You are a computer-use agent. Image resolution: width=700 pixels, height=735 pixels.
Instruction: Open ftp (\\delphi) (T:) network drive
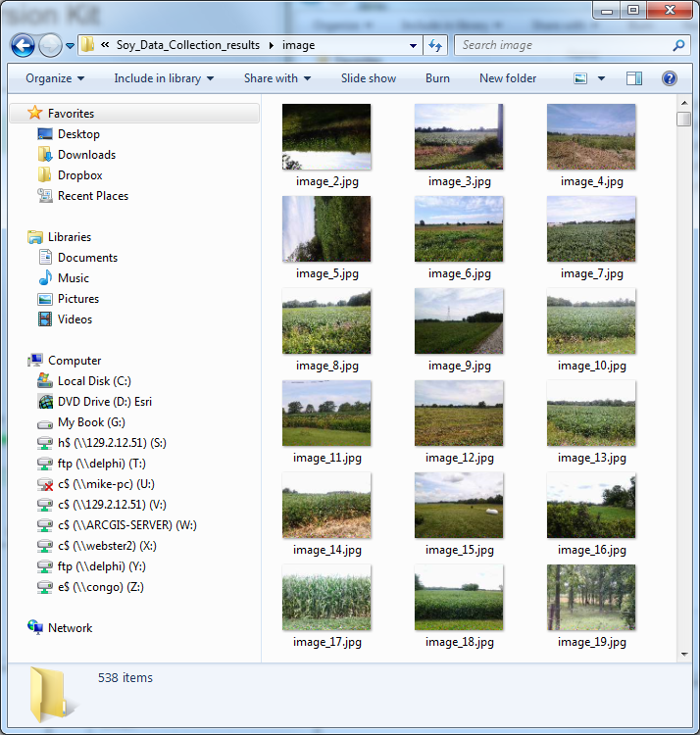[x=102, y=464]
